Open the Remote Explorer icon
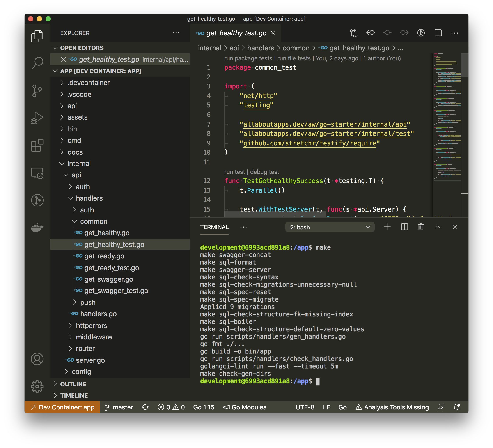 tap(37, 173)
